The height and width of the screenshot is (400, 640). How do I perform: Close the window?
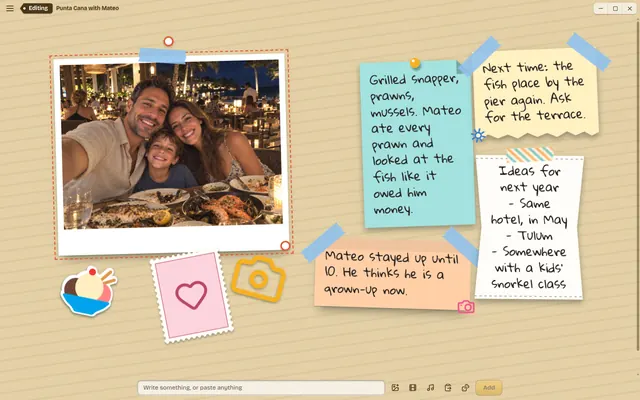tap(630, 9)
